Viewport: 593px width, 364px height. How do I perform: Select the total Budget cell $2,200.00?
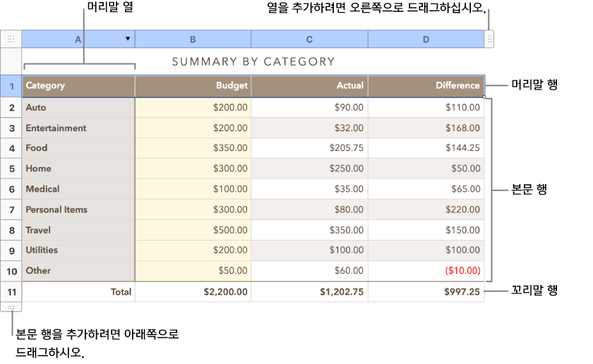(x=193, y=292)
